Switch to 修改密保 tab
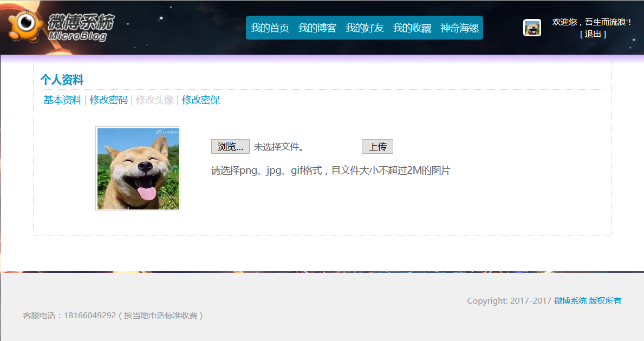Screen dimensions: 644x341 pyautogui.click(x=201, y=100)
